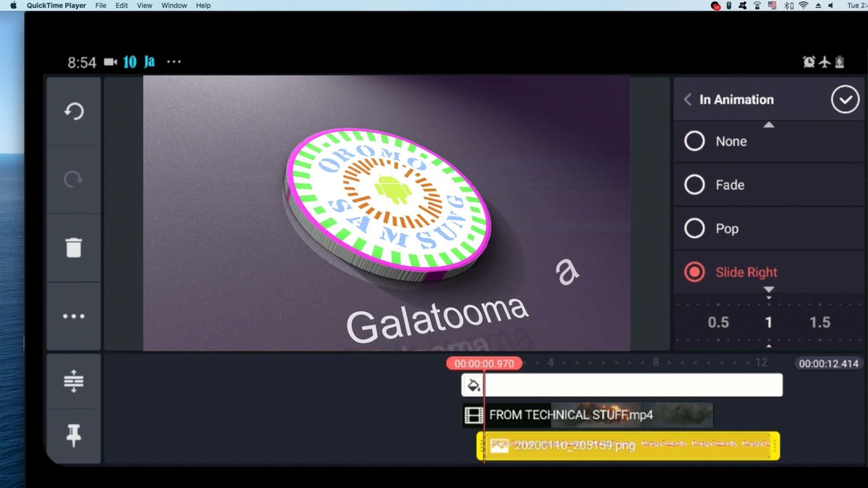The image size is (868, 488).
Task: Open the File menu
Action: pyautogui.click(x=101, y=5)
